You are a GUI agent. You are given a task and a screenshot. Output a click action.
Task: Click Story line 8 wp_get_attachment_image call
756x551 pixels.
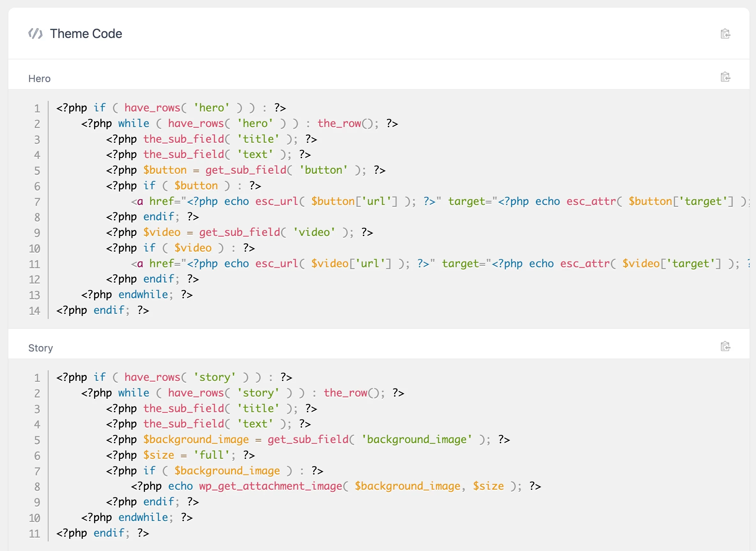[336, 486]
